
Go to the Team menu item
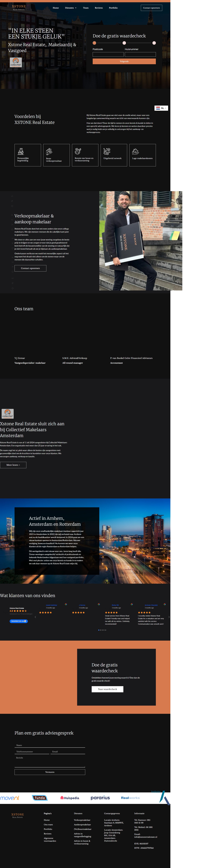(x=86, y=8)
